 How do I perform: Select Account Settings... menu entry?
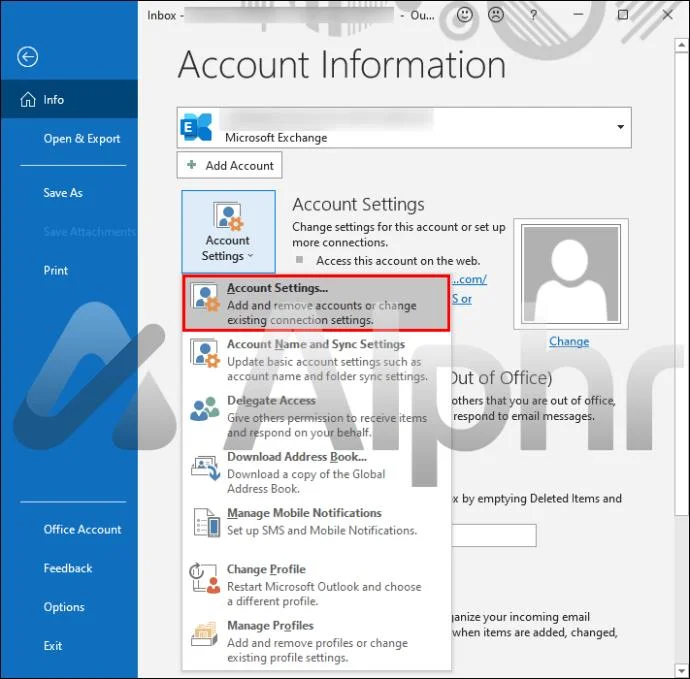[316, 303]
